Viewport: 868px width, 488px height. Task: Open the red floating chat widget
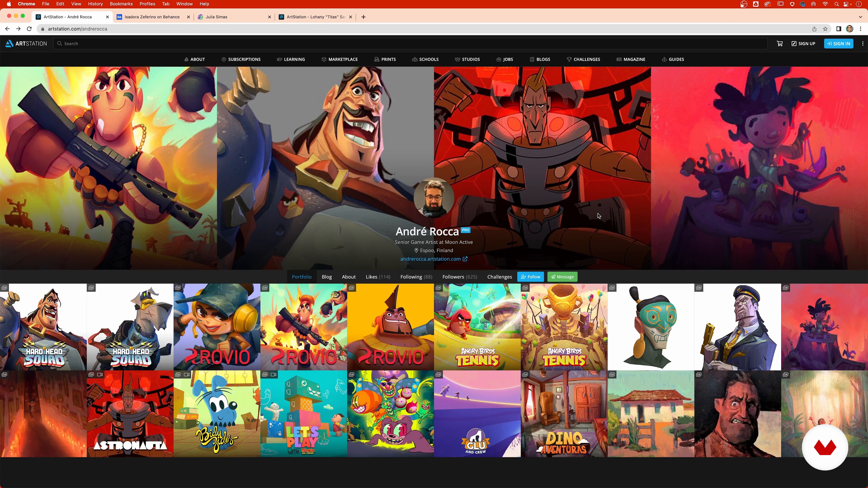825,447
